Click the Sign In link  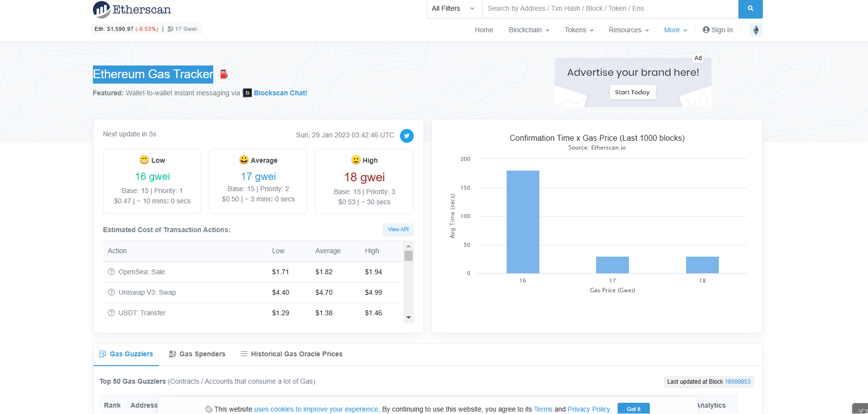718,30
